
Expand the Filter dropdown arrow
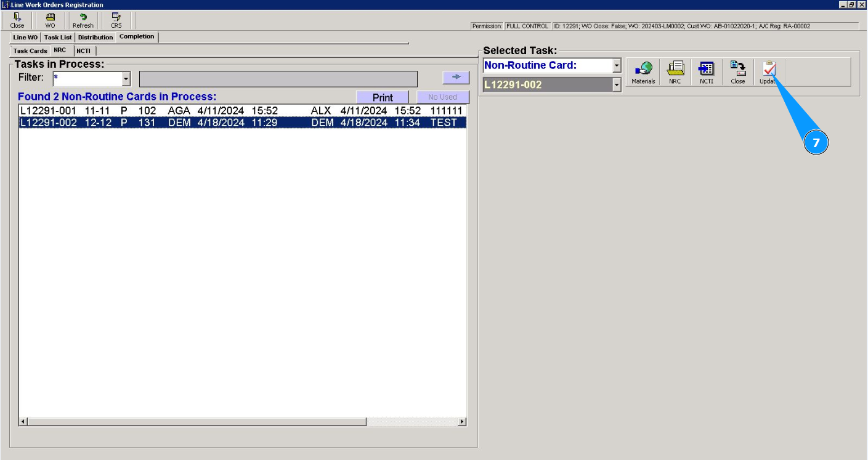pos(126,79)
